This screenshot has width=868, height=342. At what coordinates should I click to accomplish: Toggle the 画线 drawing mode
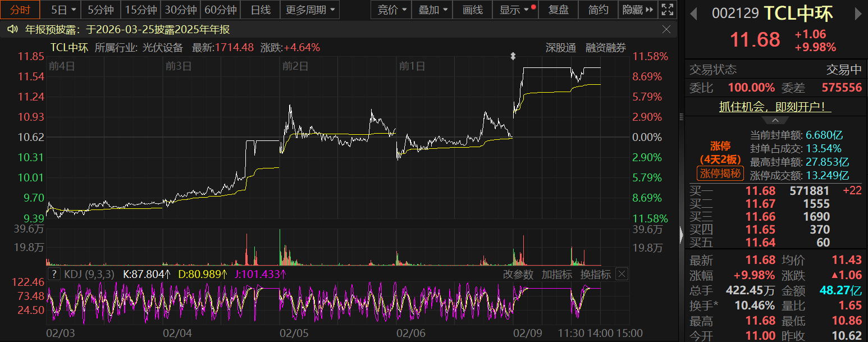tap(472, 10)
